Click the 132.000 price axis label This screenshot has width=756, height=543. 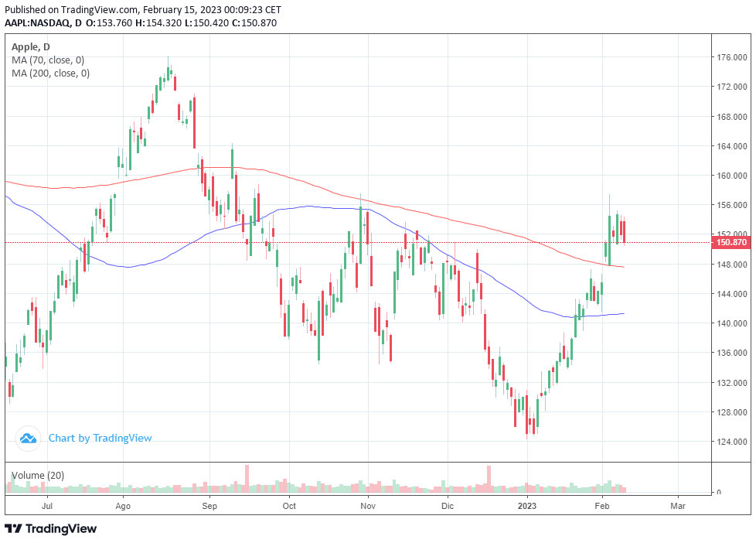pos(732,383)
